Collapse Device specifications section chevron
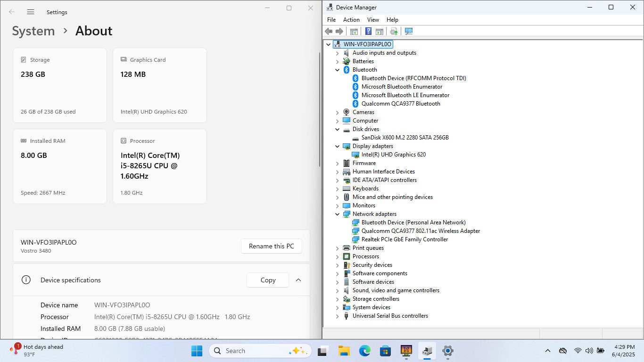Screen dimensions: 644x362 [x=298, y=280]
